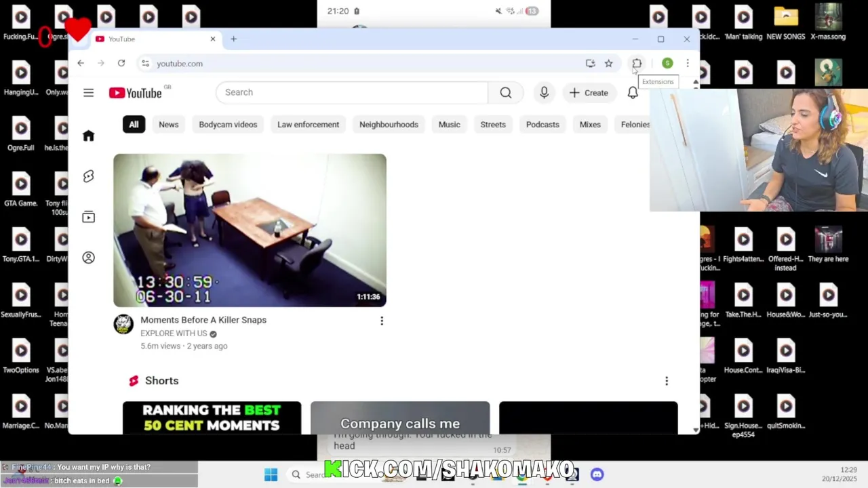Select the All filter chip
868x488 pixels.
coord(134,125)
